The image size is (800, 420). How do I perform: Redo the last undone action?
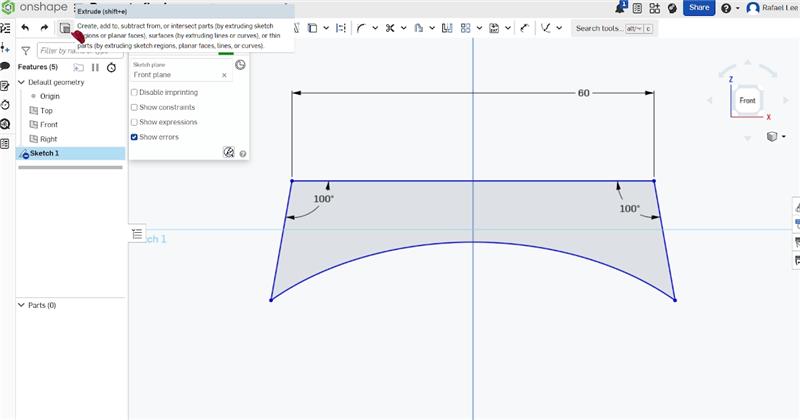click(x=44, y=28)
